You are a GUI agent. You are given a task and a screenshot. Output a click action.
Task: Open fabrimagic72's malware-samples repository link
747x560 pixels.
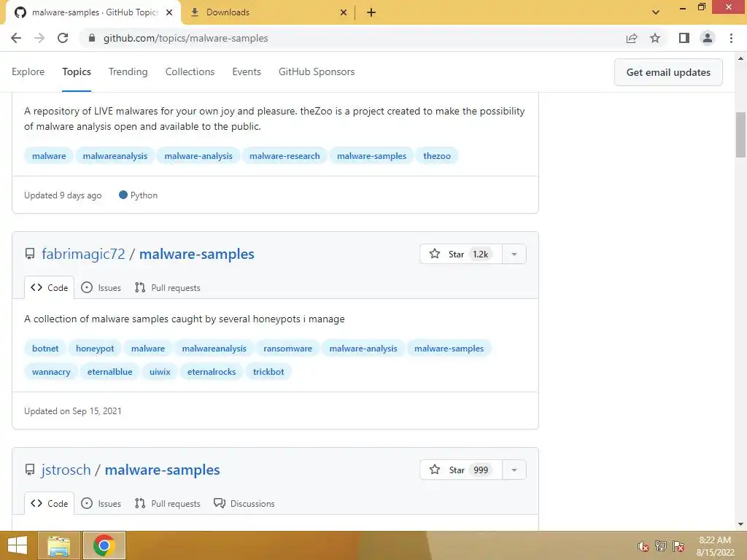[197, 254]
